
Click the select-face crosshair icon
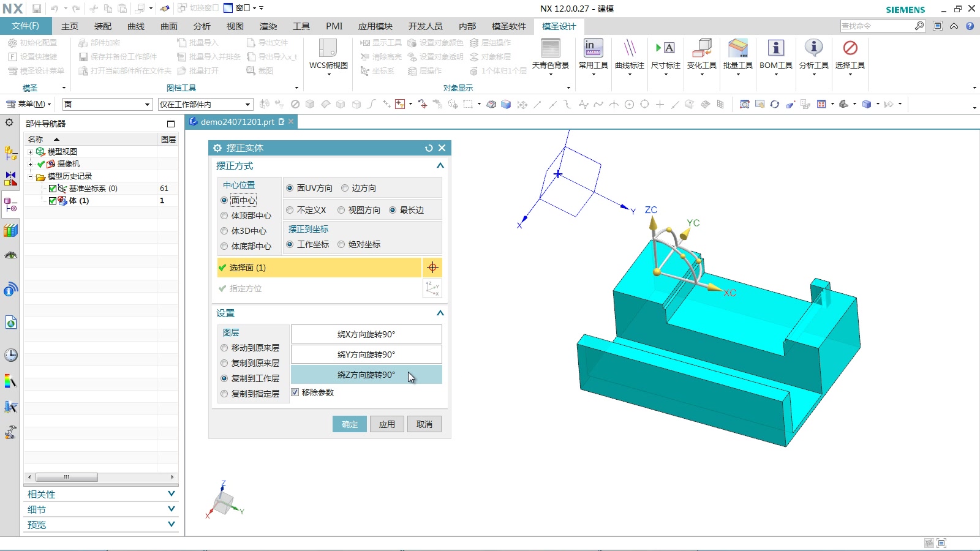click(x=432, y=268)
